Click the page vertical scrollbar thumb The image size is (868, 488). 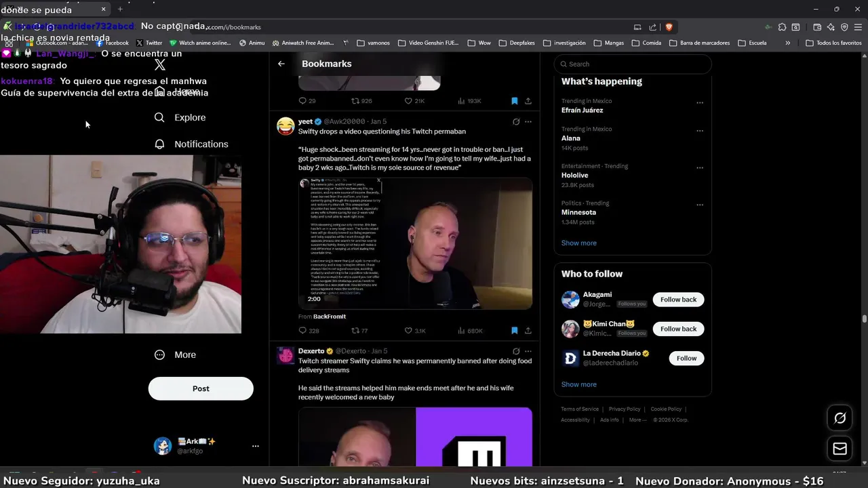click(x=864, y=319)
